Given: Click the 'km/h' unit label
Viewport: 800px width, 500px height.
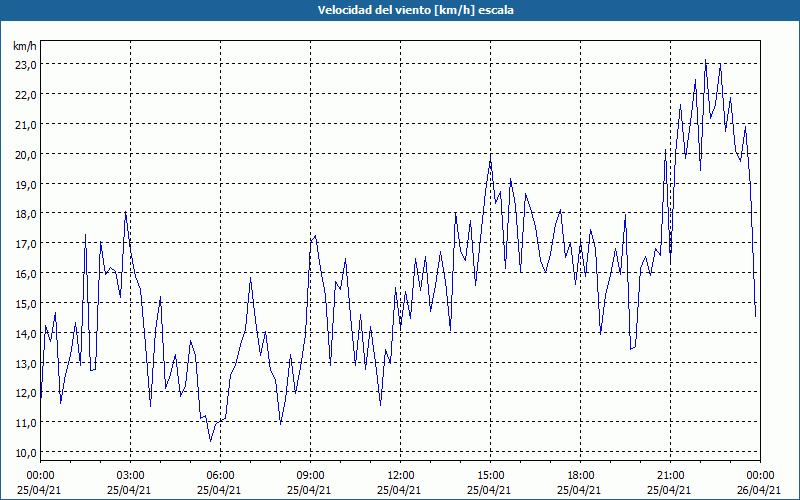Looking at the screenshot, I should point(25,46).
